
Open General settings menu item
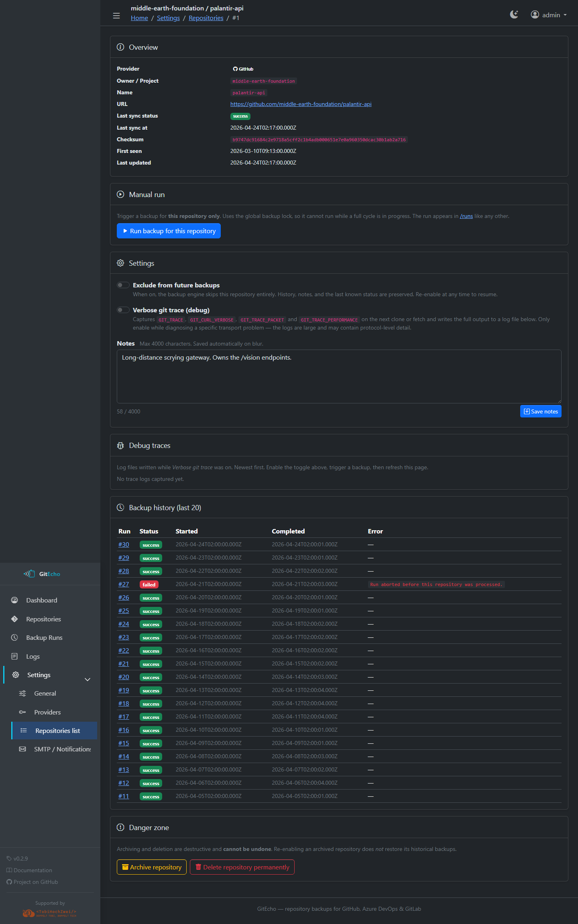pyautogui.click(x=45, y=693)
